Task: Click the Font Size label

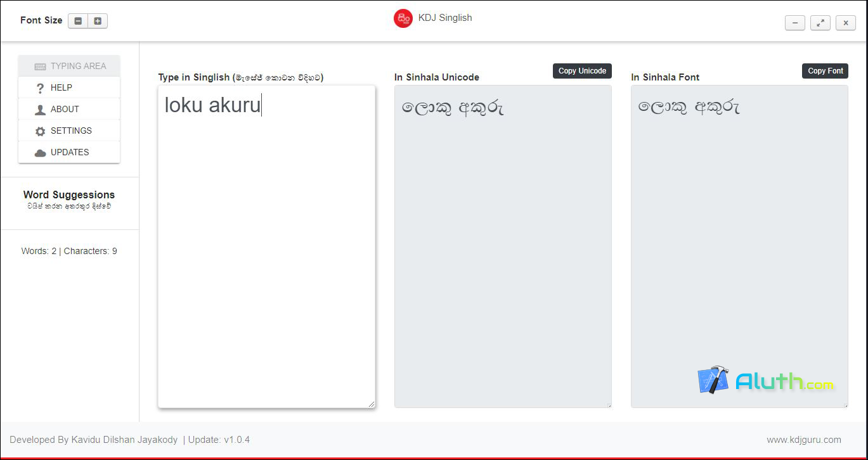Action: (41, 20)
